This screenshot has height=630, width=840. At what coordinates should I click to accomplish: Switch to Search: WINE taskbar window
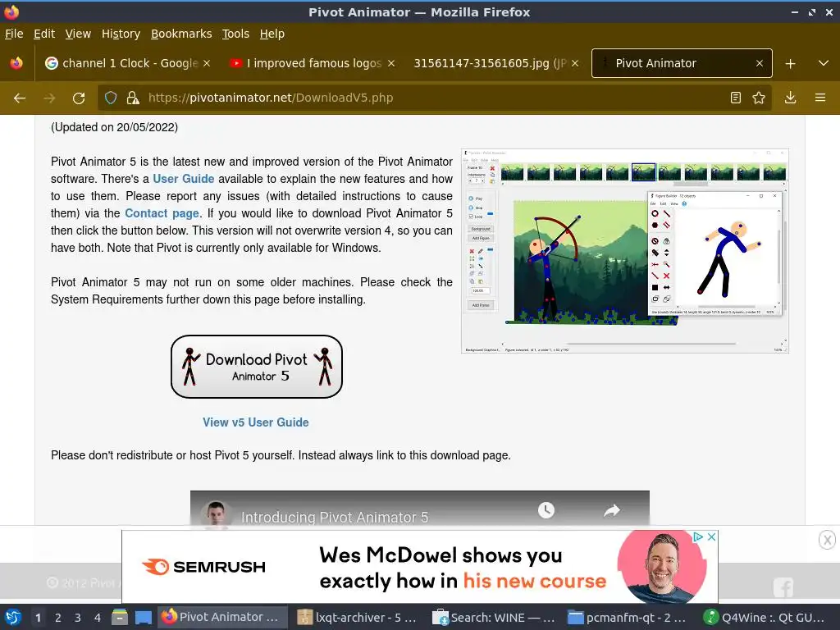[493, 617]
